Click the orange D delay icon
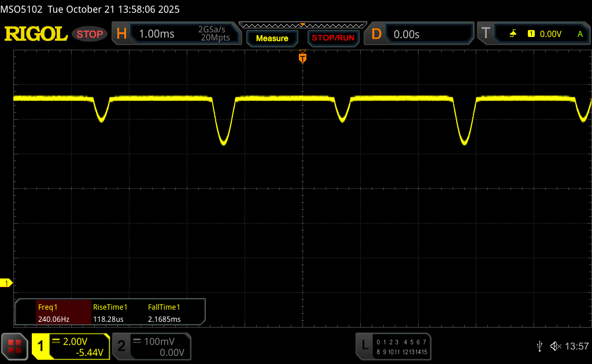 click(x=376, y=34)
